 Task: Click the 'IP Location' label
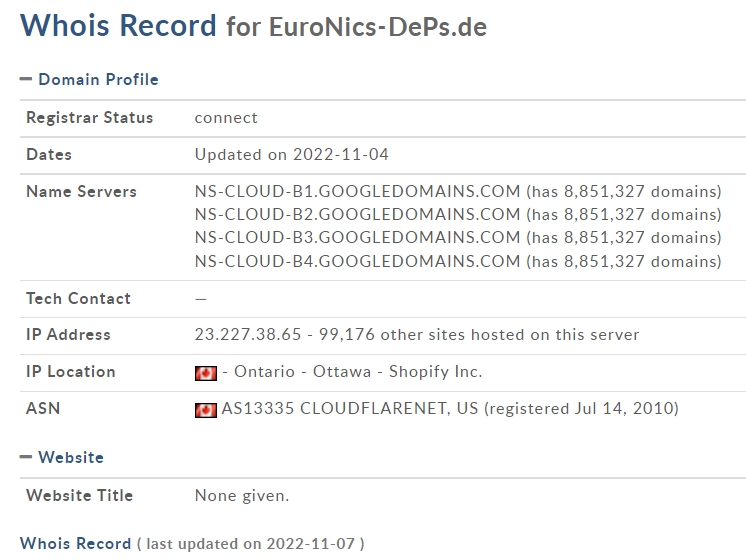point(71,372)
